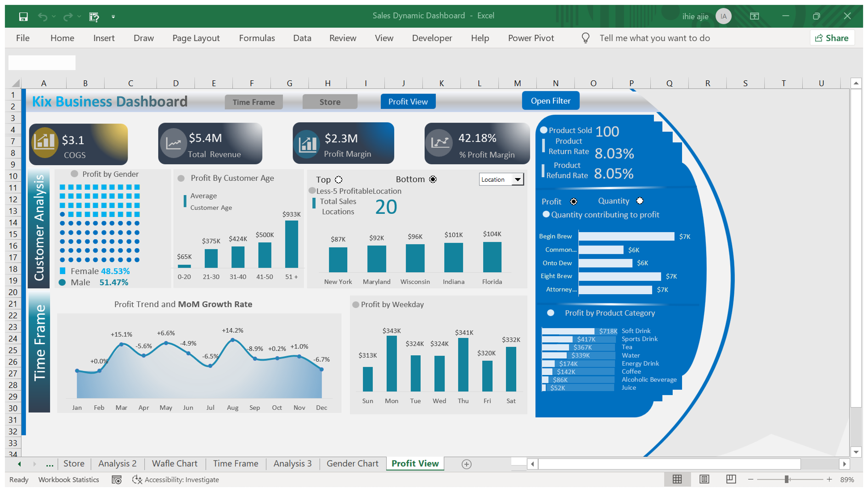Expand the Location dropdown

point(518,179)
